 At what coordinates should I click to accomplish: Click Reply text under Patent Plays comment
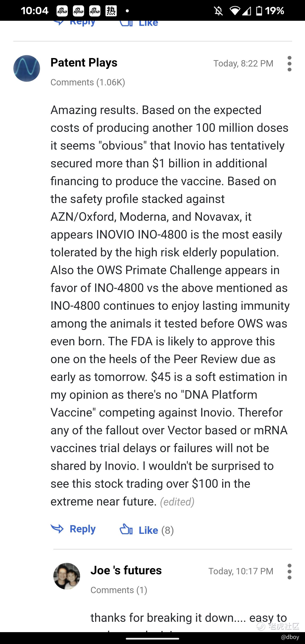[x=83, y=529]
